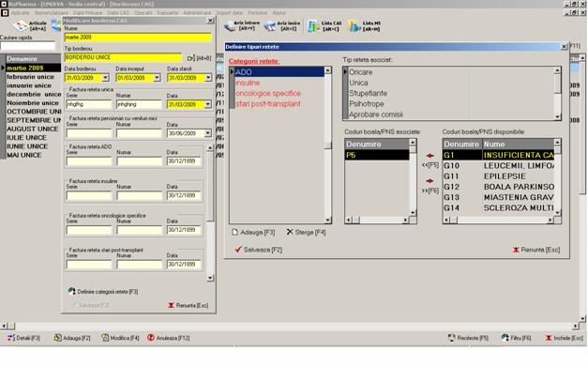Click the Definire categorii retete [F3] label
588x367 pixels.
108,292
